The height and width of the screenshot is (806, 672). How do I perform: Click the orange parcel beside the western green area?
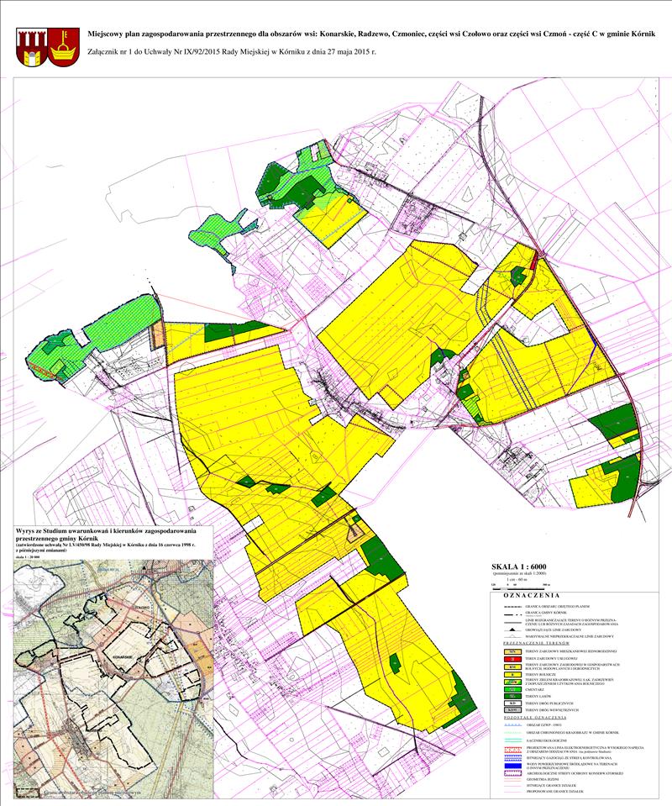click(158, 333)
